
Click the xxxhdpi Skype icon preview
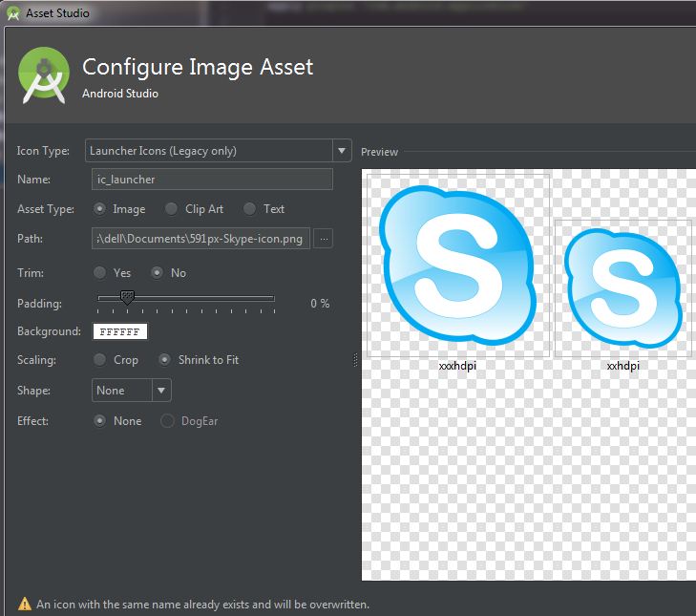pos(457,265)
